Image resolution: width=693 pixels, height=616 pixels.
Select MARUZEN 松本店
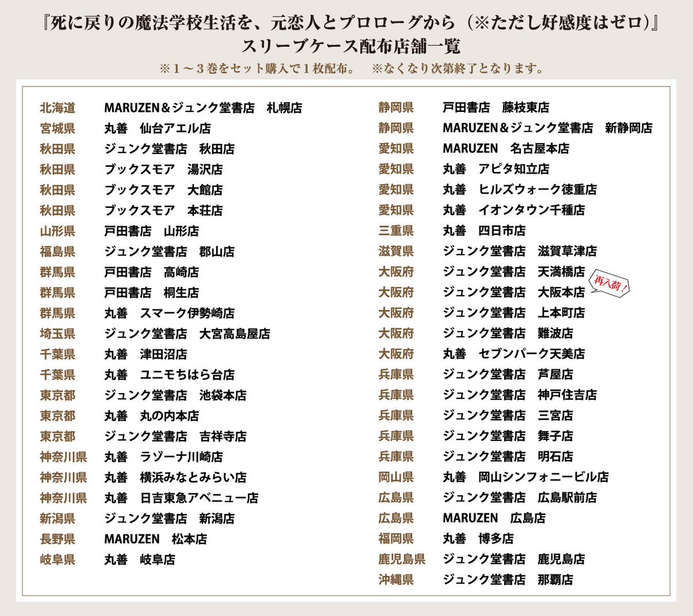156,539
